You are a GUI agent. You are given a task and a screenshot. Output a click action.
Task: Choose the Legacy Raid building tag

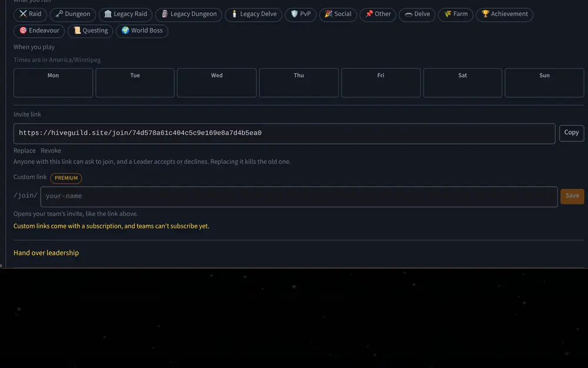click(126, 14)
